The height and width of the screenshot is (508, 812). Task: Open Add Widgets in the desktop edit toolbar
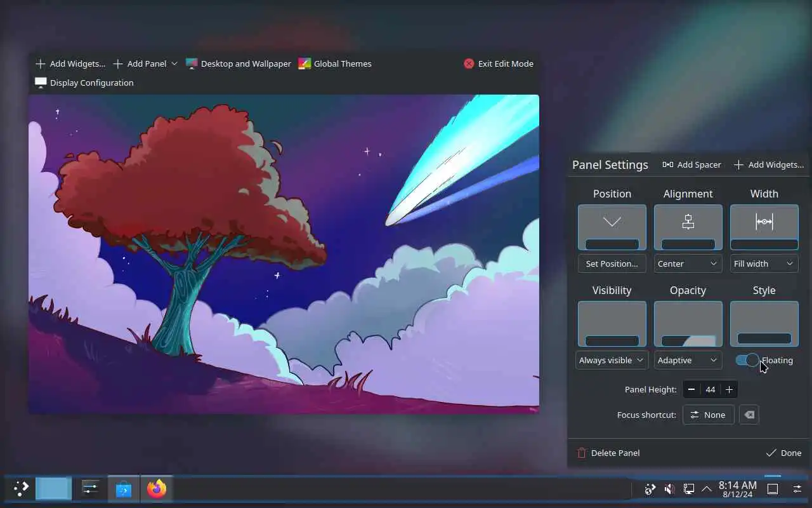coord(70,63)
